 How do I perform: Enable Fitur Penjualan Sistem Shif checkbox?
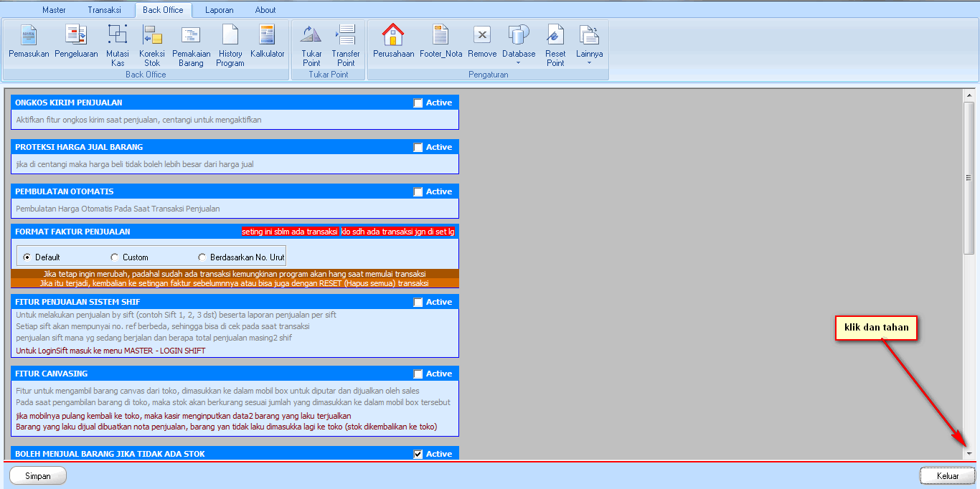point(418,303)
